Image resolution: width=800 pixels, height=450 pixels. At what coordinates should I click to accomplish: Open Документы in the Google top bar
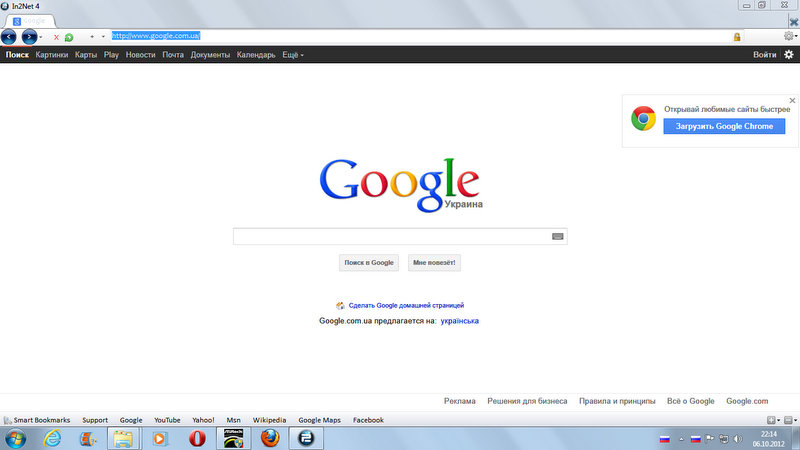click(x=210, y=55)
